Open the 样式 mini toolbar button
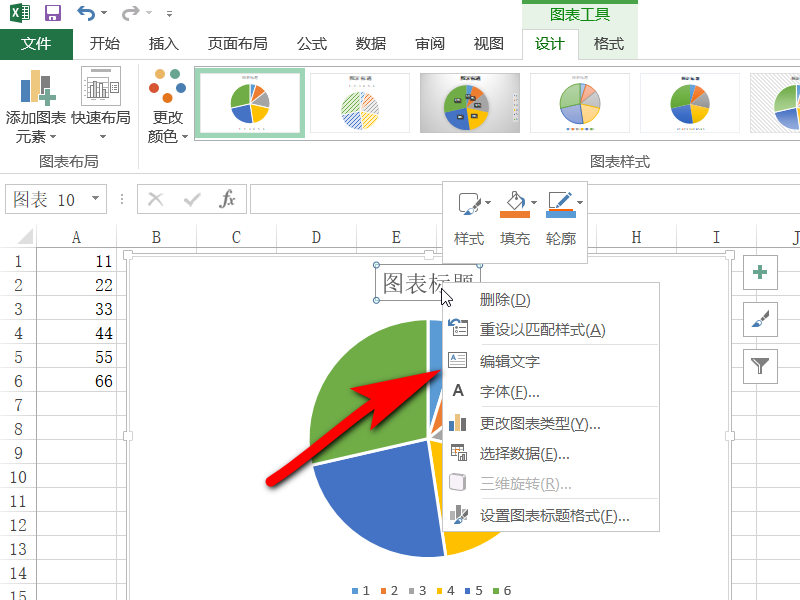Screen dimensions: 800x600 tap(469, 218)
